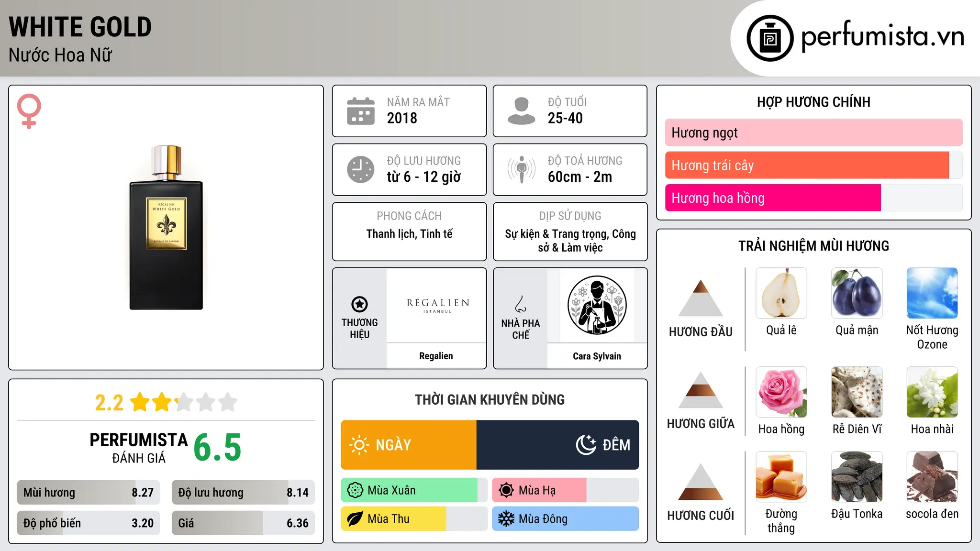Viewport: 980px width, 551px height.
Task: Click the star badge icon above Thương hiệu
Action: coord(359,304)
